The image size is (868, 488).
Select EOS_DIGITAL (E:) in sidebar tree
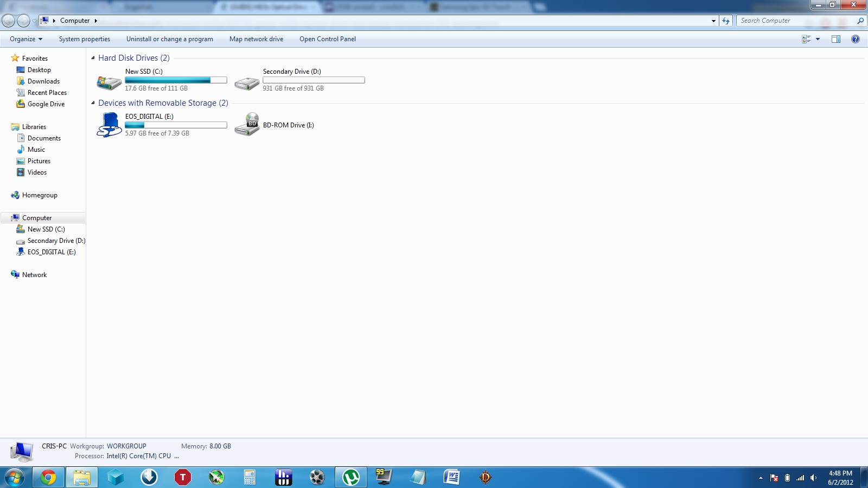(52, 252)
